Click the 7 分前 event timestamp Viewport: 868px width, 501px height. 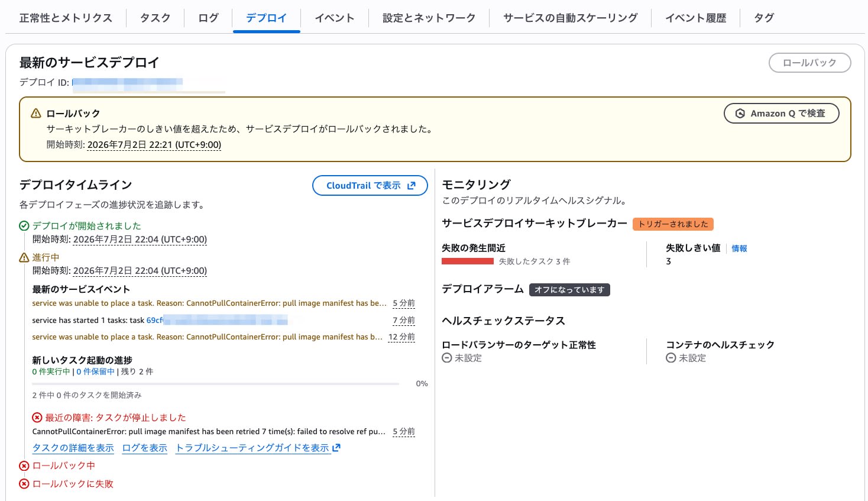tap(404, 320)
